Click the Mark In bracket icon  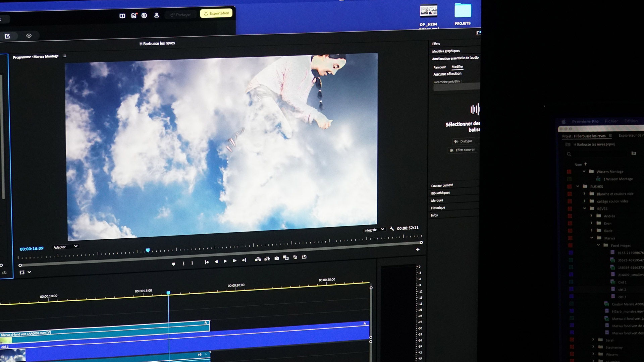pos(183,263)
